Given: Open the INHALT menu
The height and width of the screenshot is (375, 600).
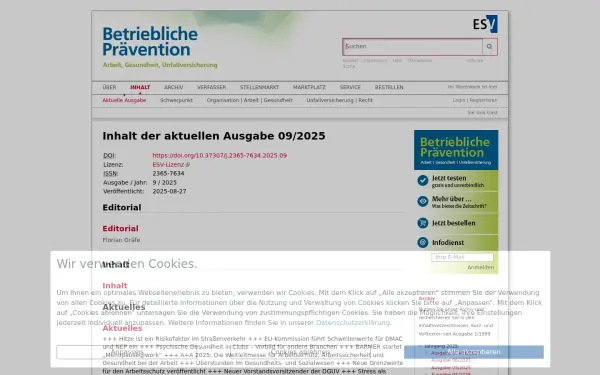Looking at the screenshot, I should click(x=140, y=87).
